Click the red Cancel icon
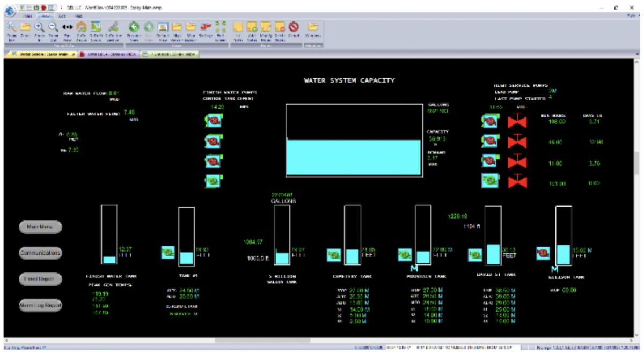This screenshot has width=644, height=354. coord(294,27)
